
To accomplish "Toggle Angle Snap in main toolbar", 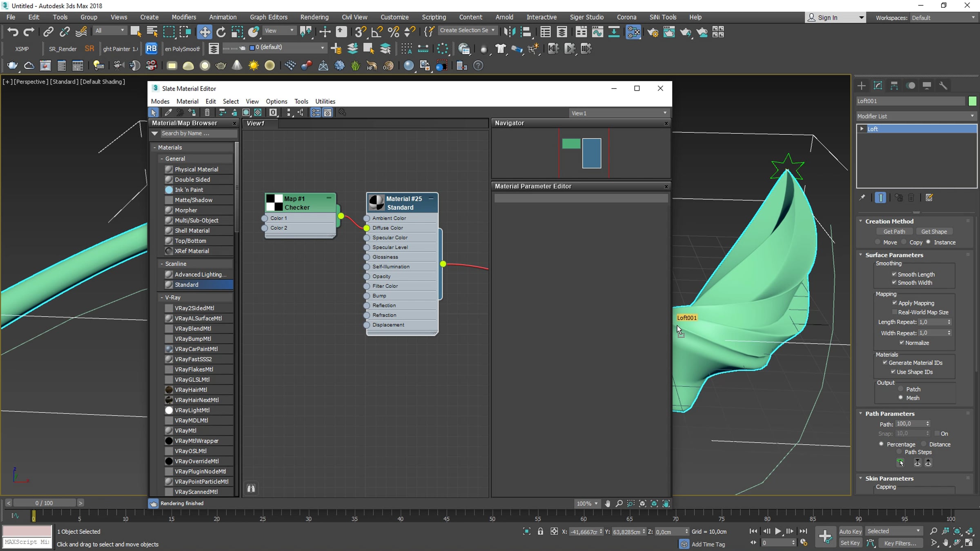I will [376, 32].
